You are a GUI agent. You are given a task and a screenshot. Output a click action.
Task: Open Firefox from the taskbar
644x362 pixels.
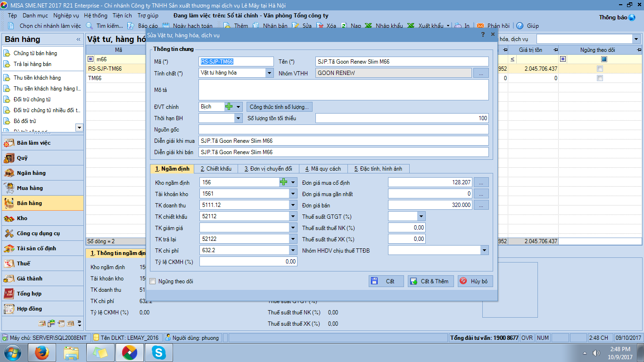[42, 352]
